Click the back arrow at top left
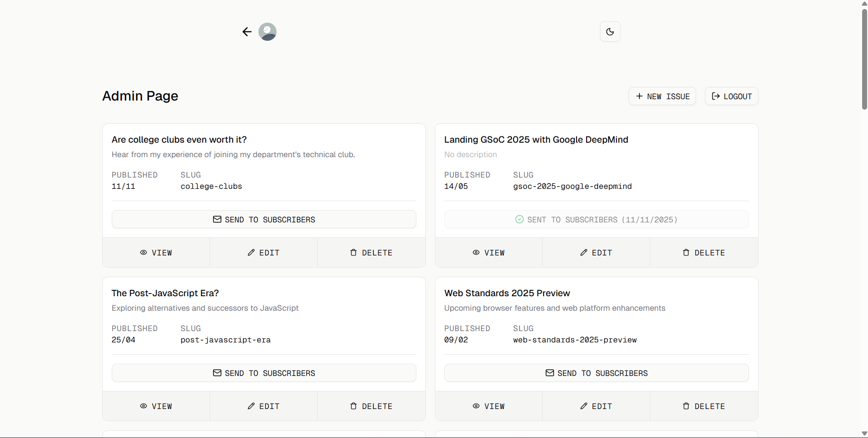The image size is (868, 438). point(247,32)
